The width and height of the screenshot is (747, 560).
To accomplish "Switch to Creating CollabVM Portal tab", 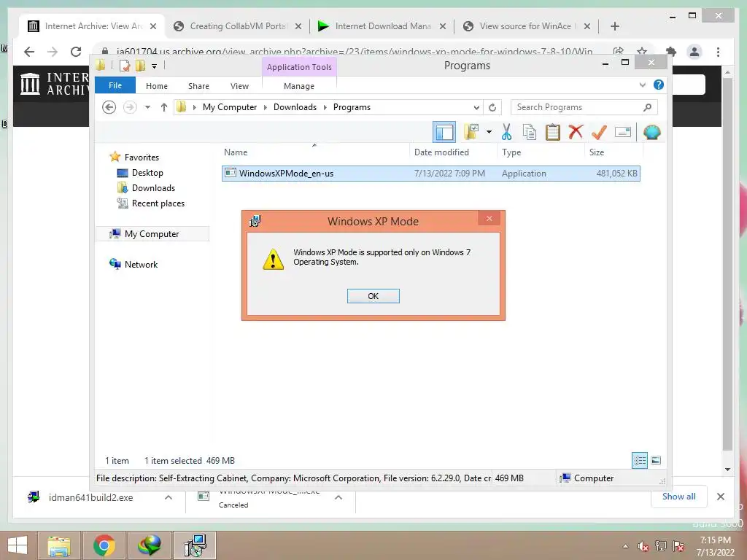I will pyautogui.click(x=238, y=26).
